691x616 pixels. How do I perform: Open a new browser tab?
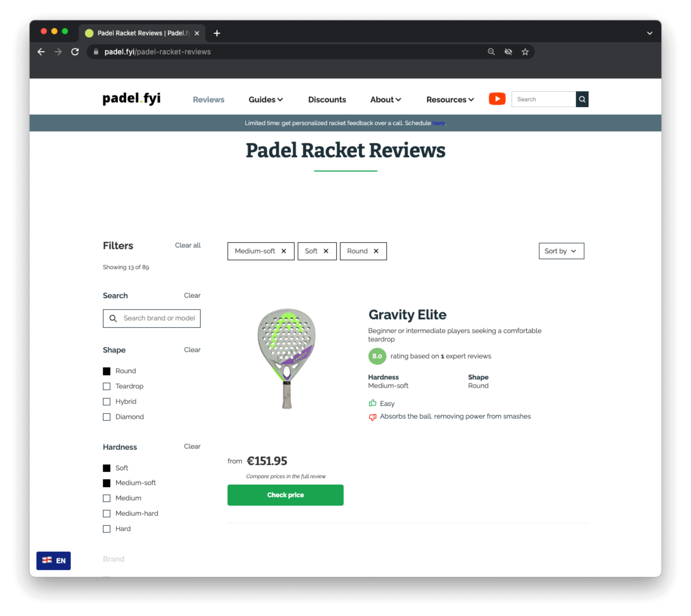217,33
